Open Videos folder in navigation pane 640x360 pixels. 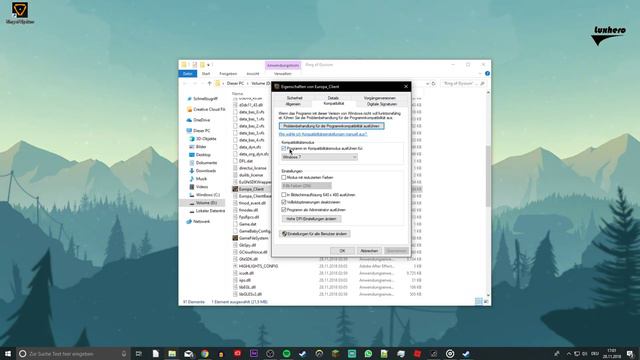[x=198, y=187]
